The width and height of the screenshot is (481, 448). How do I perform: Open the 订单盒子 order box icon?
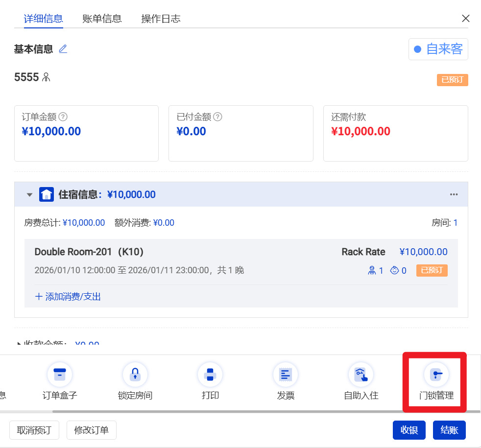pyautogui.click(x=60, y=375)
